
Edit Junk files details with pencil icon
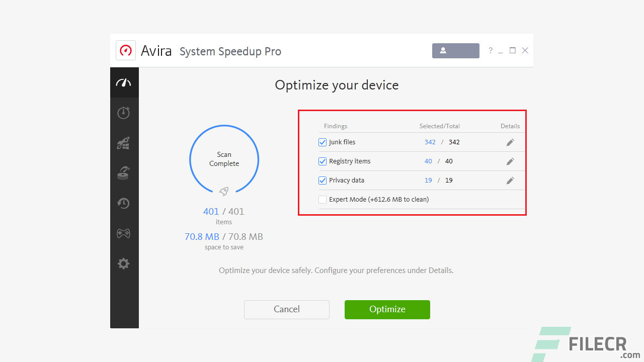point(510,142)
